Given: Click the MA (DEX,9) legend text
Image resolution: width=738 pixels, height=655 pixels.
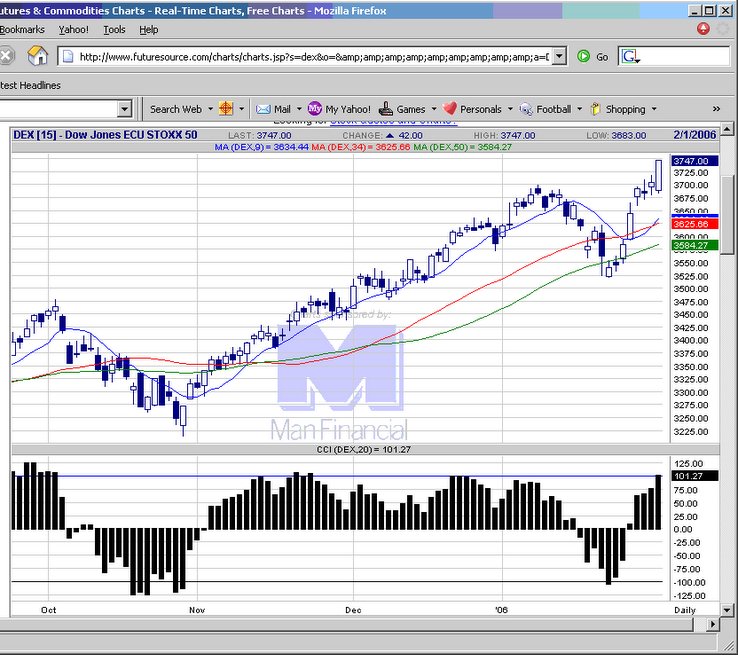Looking at the screenshot, I should [261, 147].
